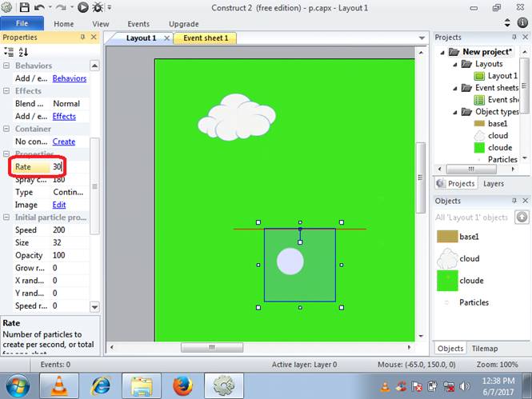Select cloud in the Objects panel
The image size is (532, 399).
[x=458, y=258]
